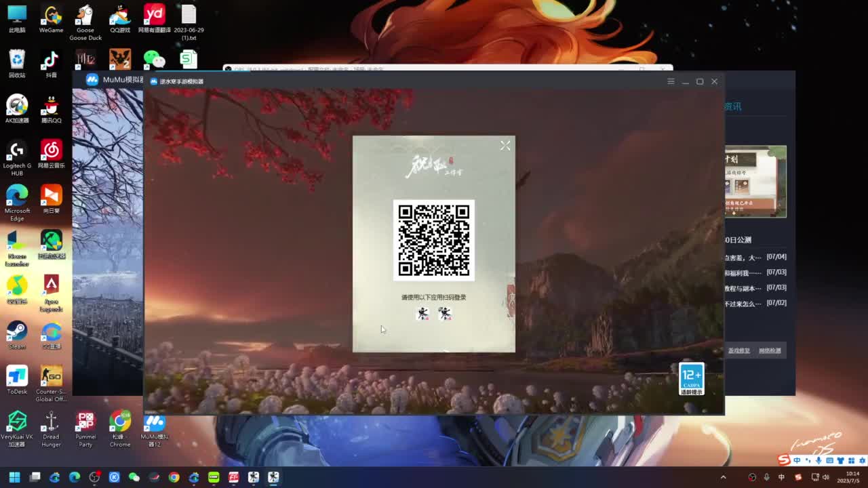The height and width of the screenshot is (488, 868).
Task: Open Google Chrome from the taskbar
Action: pyautogui.click(x=174, y=477)
